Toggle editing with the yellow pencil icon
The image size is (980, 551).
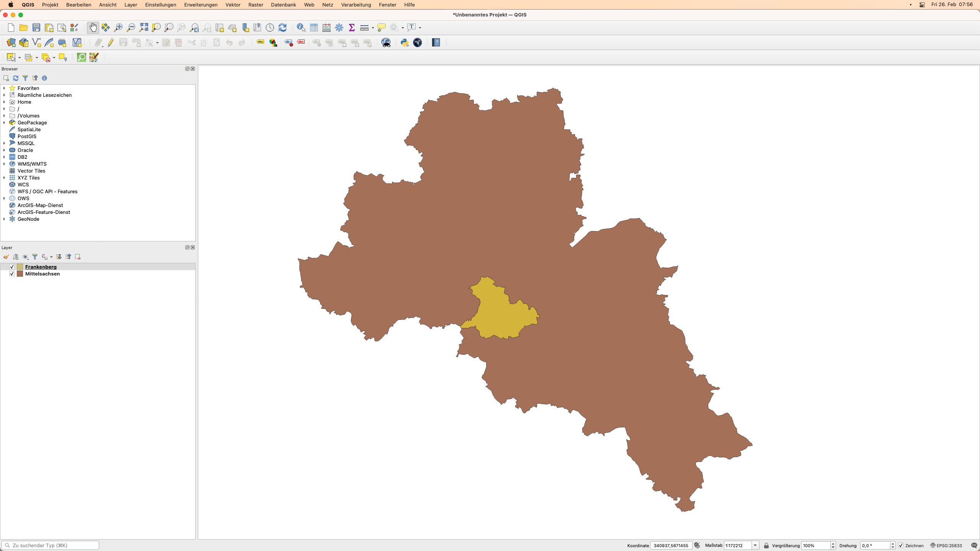coord(111,42)
